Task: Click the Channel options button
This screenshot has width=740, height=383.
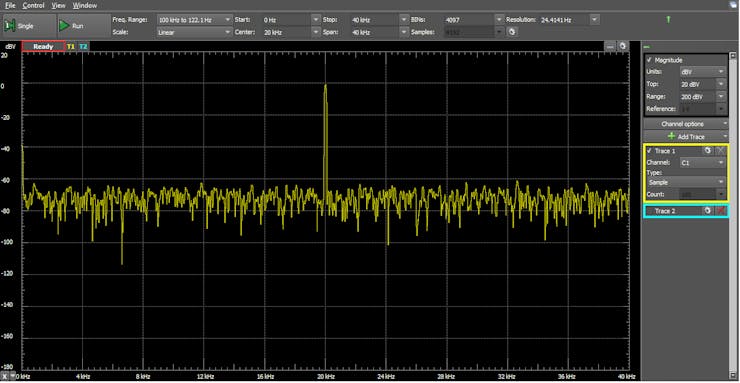Action: (686, 124)
